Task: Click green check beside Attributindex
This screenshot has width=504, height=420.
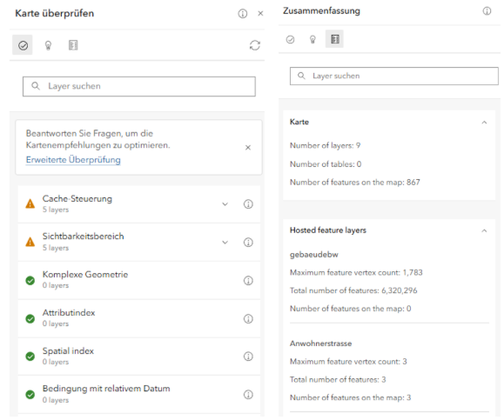Action: [x=30, y=319]
